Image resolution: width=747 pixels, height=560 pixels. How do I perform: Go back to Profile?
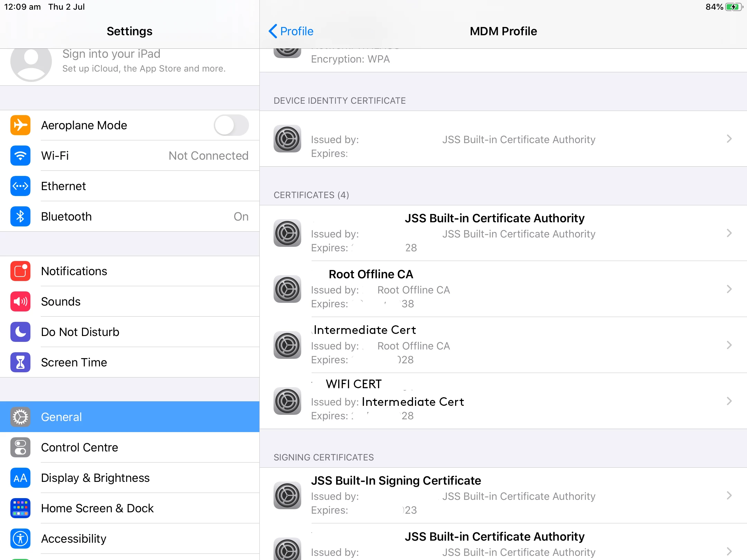[x=291, y=31]
